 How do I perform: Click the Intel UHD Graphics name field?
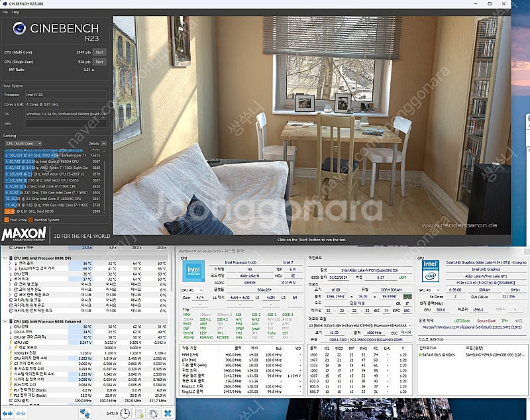point(486,269)
